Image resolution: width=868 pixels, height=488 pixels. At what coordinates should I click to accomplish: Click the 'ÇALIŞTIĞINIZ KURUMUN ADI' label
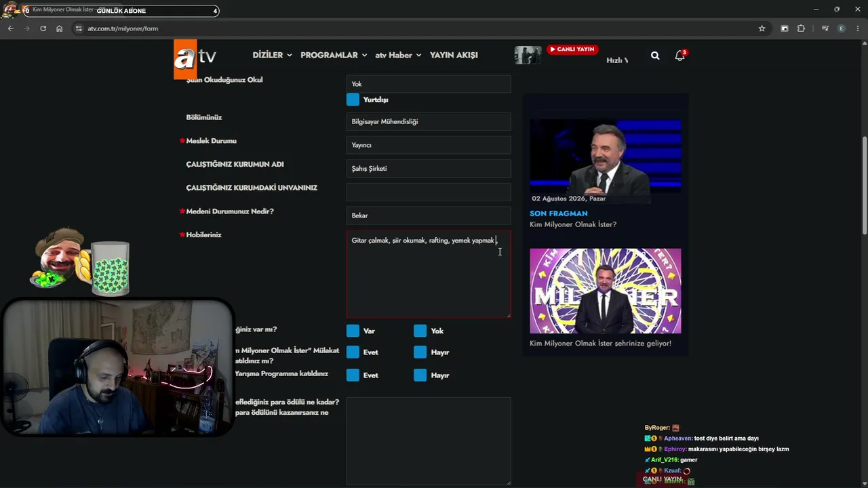pyautogui.click(x=235, y=164)
